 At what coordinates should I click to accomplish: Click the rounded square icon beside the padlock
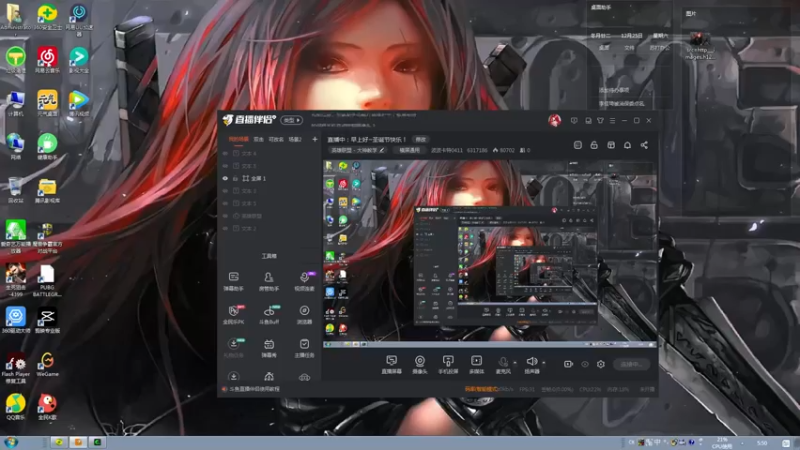[x=578, y=145]
